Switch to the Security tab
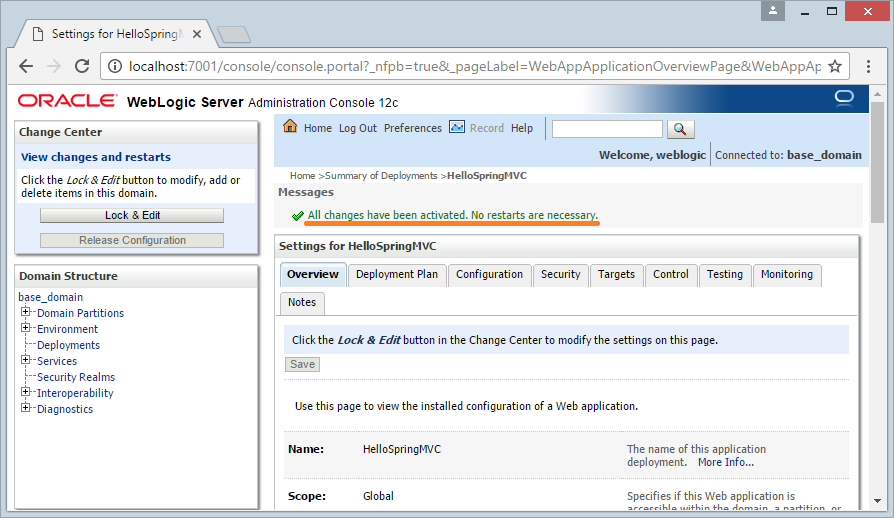894x518 pixels. [x=560, y=275]
